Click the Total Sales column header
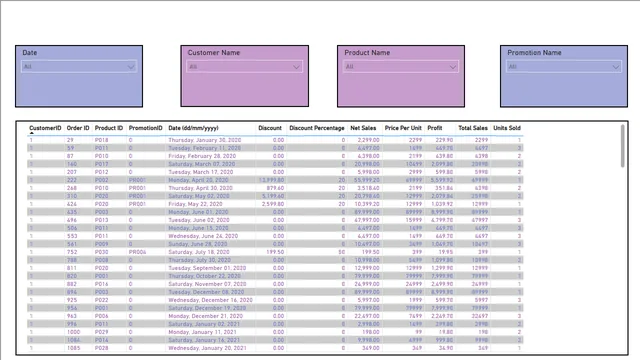Screen dimensions: 640x360 473,128
